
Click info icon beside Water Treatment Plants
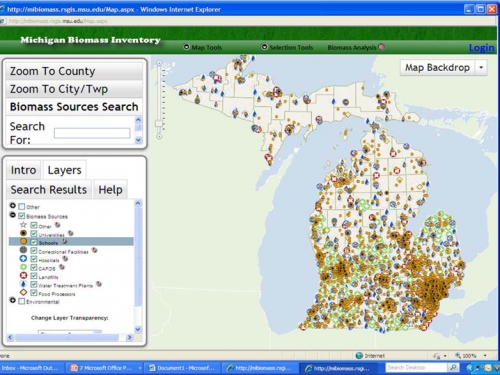(99, 284)
